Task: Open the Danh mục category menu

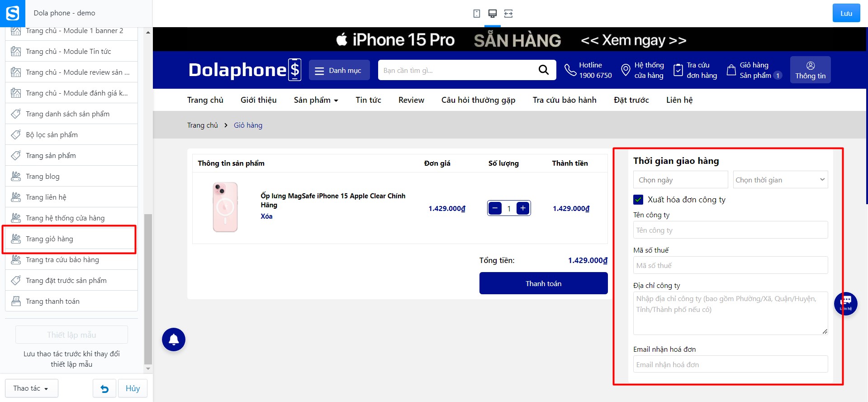Action: [339, 70]
